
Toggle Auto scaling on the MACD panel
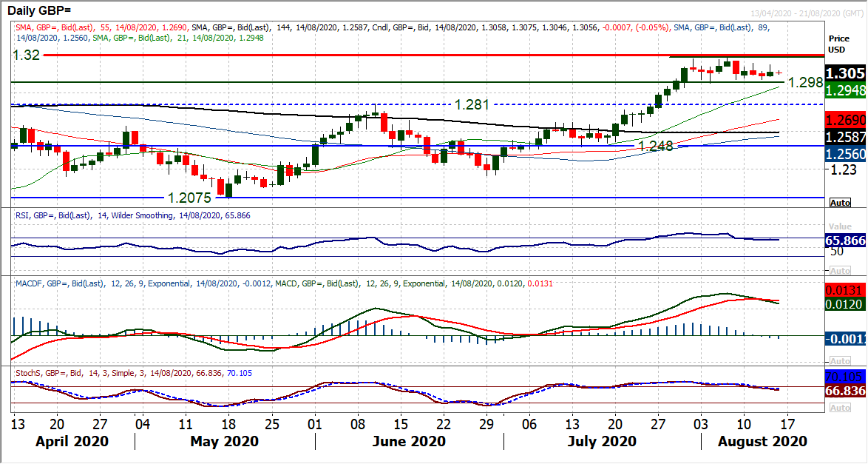pos(840,360)
